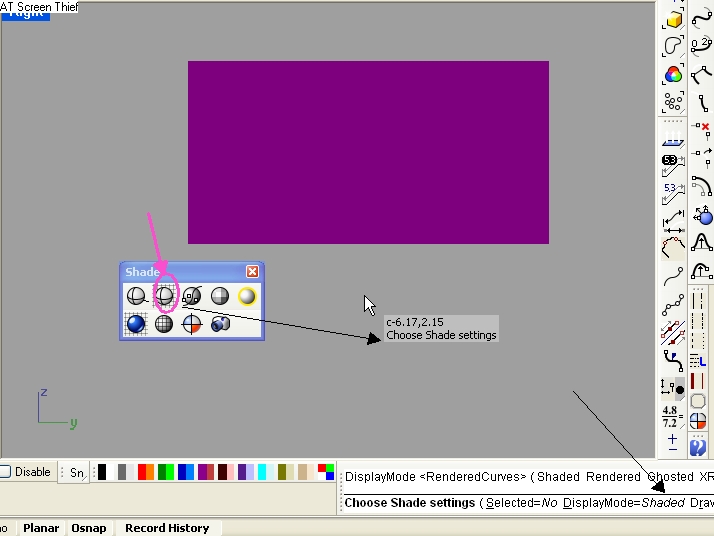Click the red crossing lines icon
714x536 pixels.
[x=673, y=332]
